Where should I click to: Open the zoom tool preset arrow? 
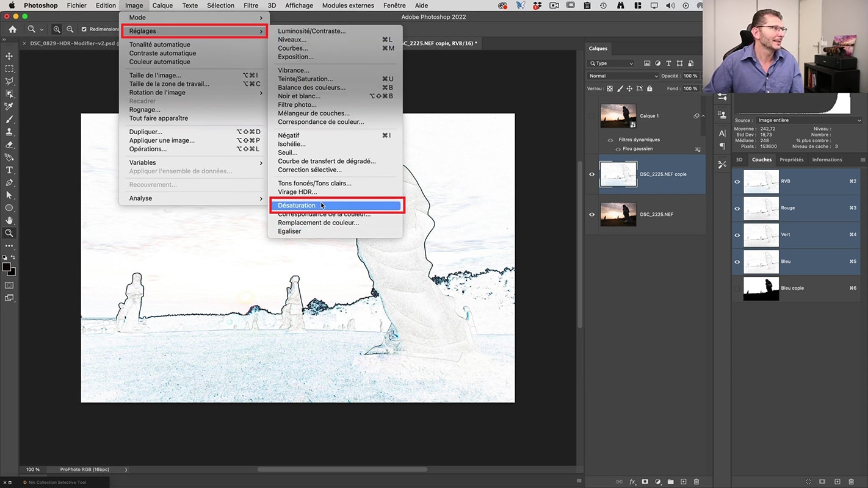(x=42, y=30)
